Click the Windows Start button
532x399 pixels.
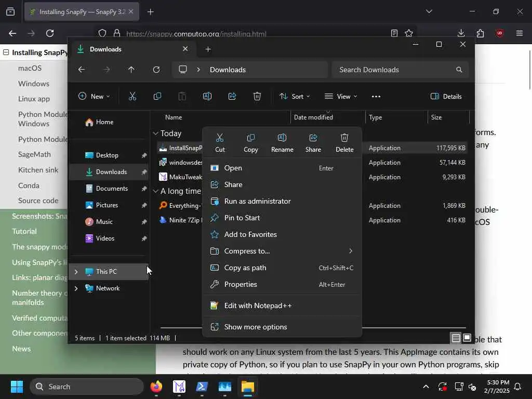click(x=17, y=387)
